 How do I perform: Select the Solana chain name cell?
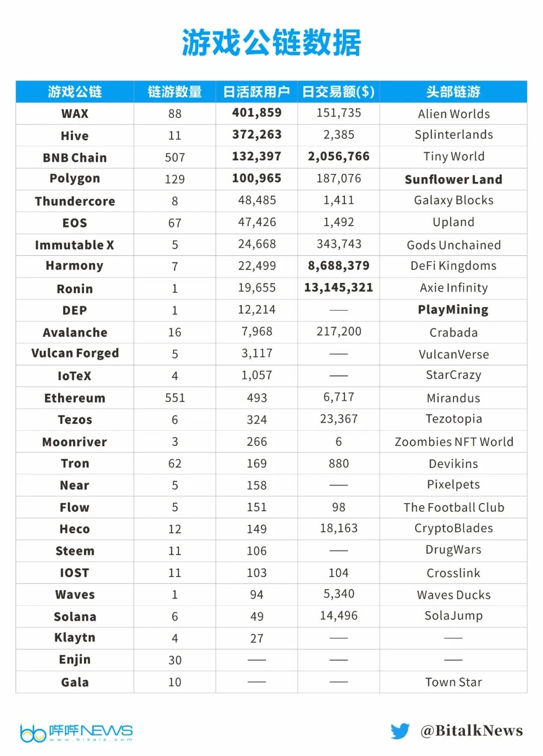click(75, 617)
